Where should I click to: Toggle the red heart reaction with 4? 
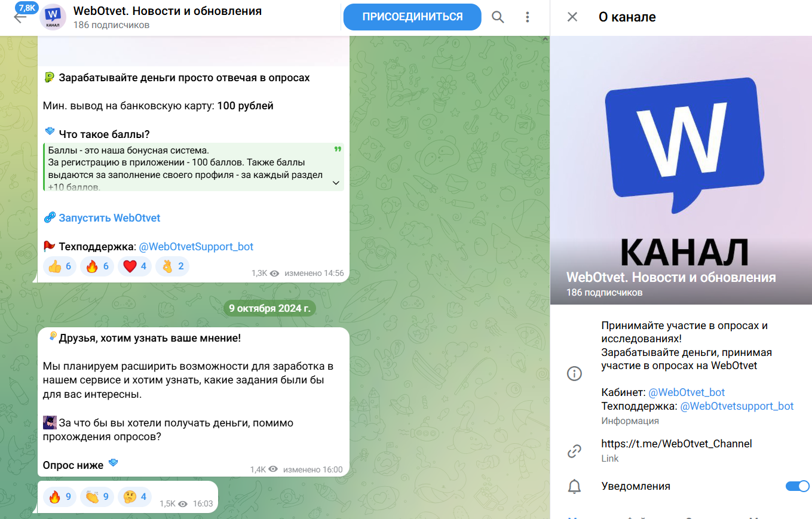pos(135,266)
